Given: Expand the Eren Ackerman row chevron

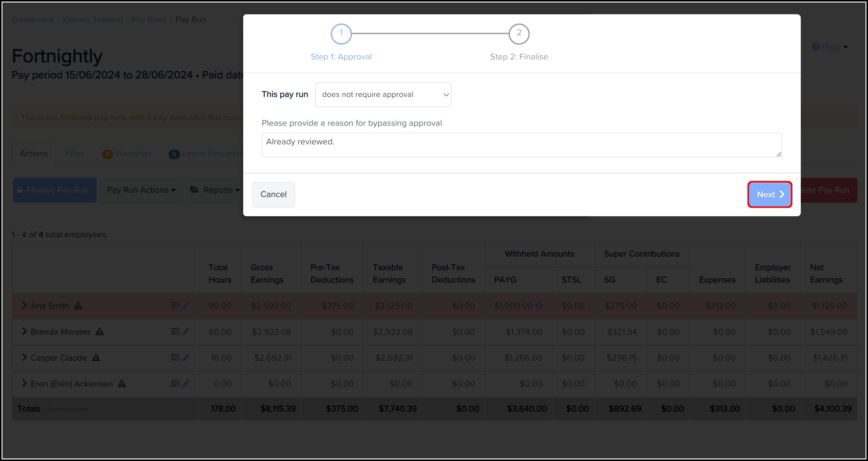Looking at the screenshot, I should pyautogui.click(x=24, y=384).
